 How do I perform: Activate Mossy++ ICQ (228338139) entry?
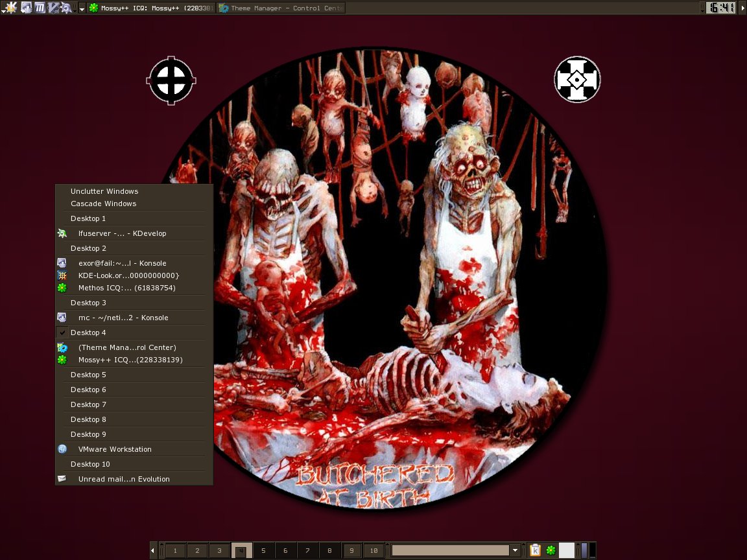(x=134, y=360)
